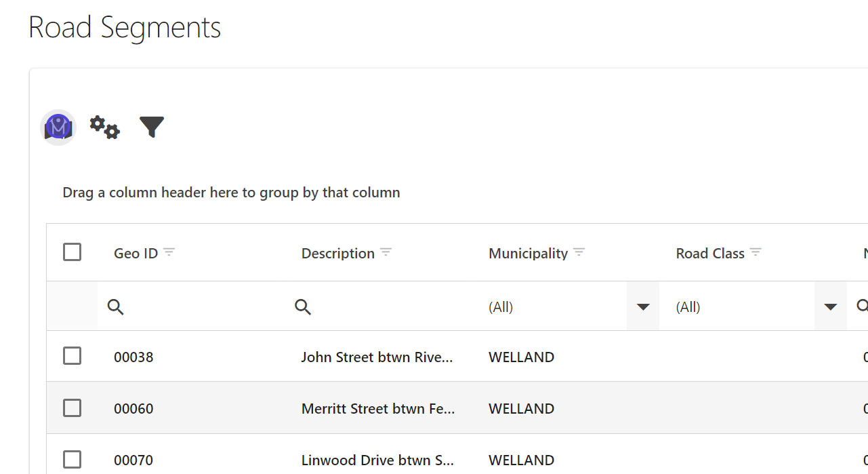
Task: Click the Description column filter icon
Action: point(386,252)
